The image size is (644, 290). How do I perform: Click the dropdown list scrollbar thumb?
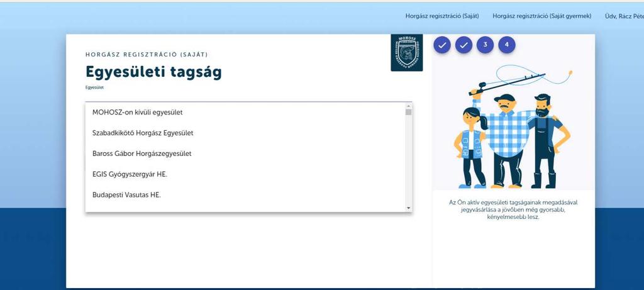[x=408, y=112]
